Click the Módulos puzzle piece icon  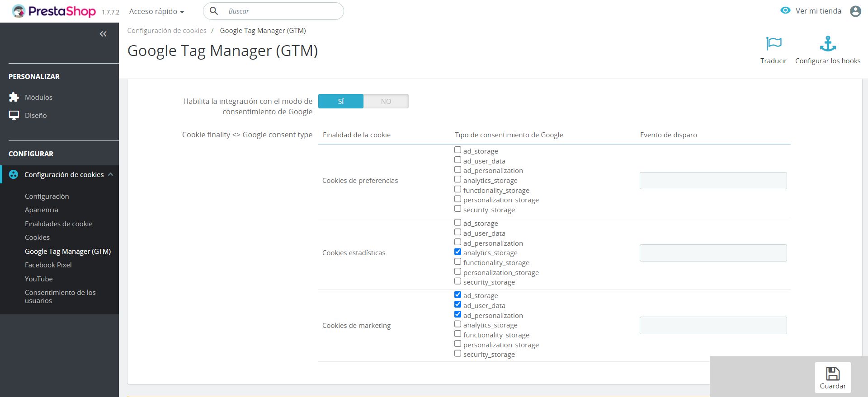coord(14,97)
